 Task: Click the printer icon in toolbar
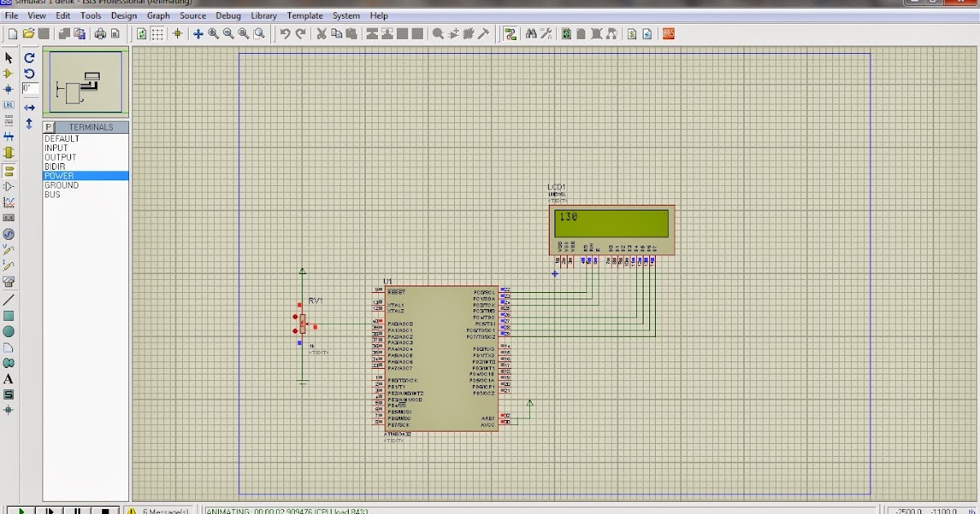coord(100,33)
